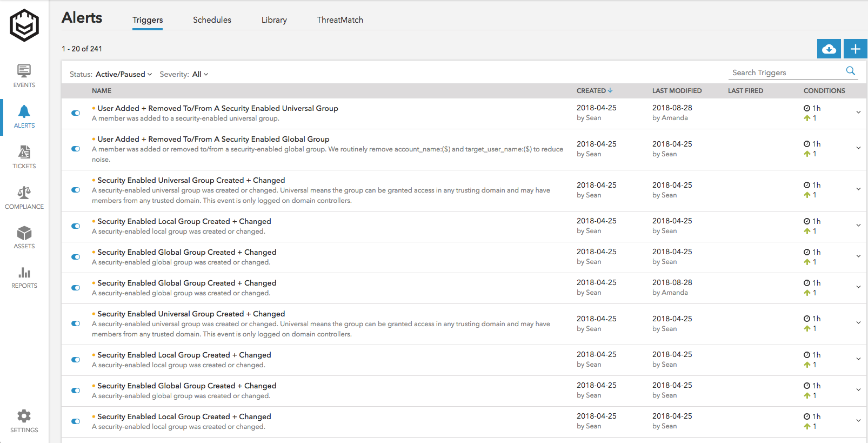Switch to the Schedules tab
The width and height of the screenshot is (868, 443).
[x=212, y=20]
